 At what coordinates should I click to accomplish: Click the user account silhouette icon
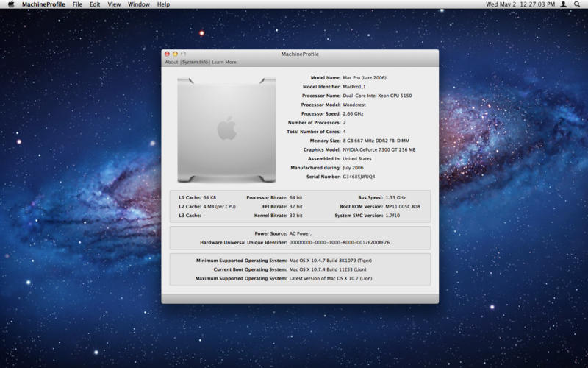(x=563, y=4)
